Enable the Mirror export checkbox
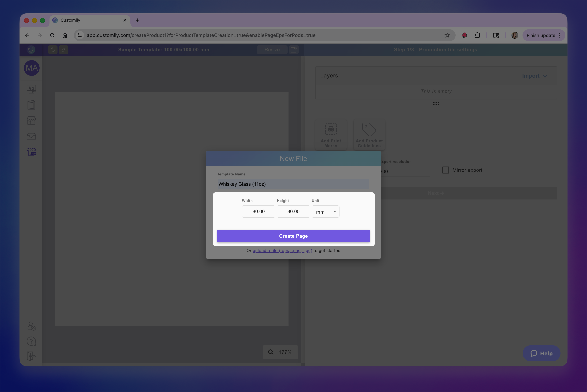 click(x=445, y=170)
